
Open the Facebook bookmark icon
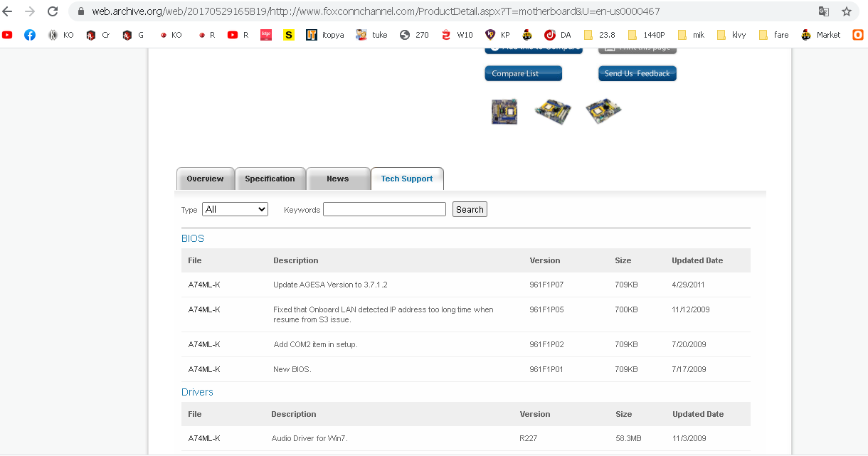click(30, 34)
